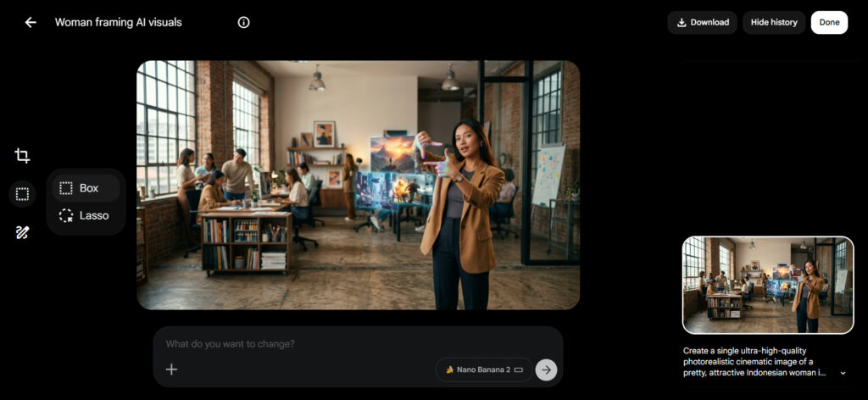This screenshot has width=868, height=400.
Task: Select the Crop tool
Action: coord(22,155)
